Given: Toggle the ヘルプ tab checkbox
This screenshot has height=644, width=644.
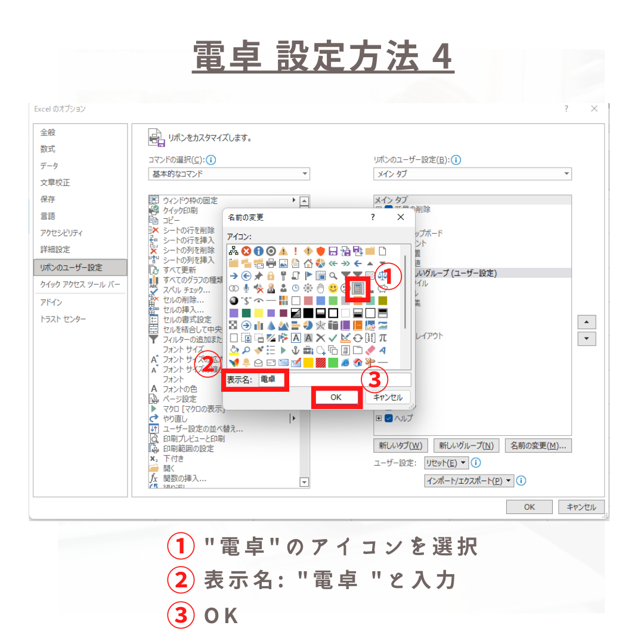Looking at the screenshot, I should coord(389,419).
